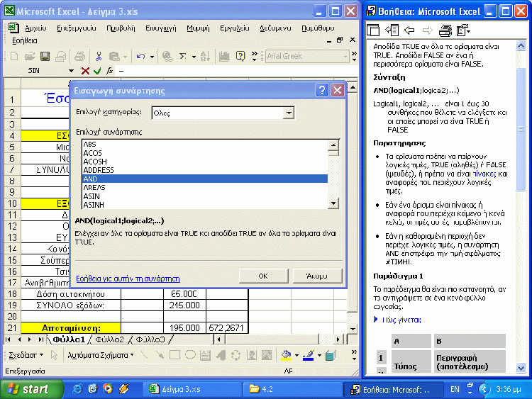Click the Cut scissors icon
Image resolution: width=532 pixels, height=399 pixels.
pos(99,56)
